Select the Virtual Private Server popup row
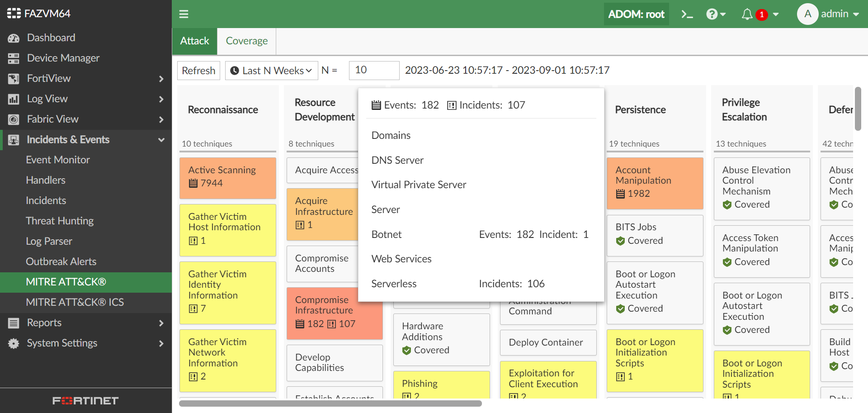This screenshot has height=413, width=868. 481,185
